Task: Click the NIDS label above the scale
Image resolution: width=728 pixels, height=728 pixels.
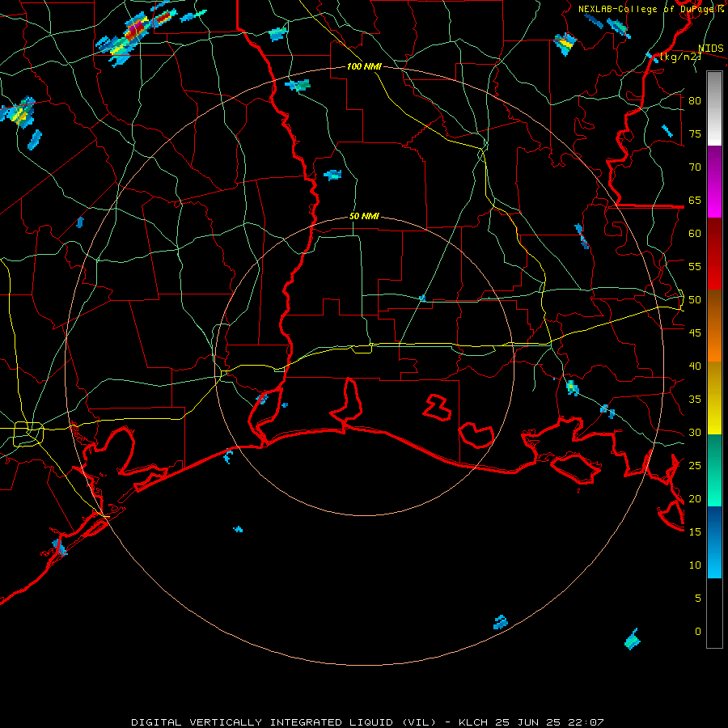Action: 711,49
